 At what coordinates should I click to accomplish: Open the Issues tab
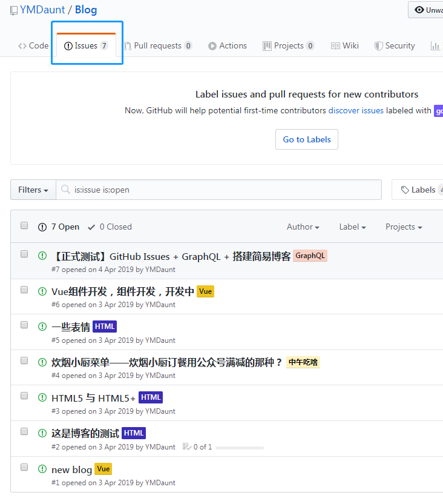click(x=86, y=45)
